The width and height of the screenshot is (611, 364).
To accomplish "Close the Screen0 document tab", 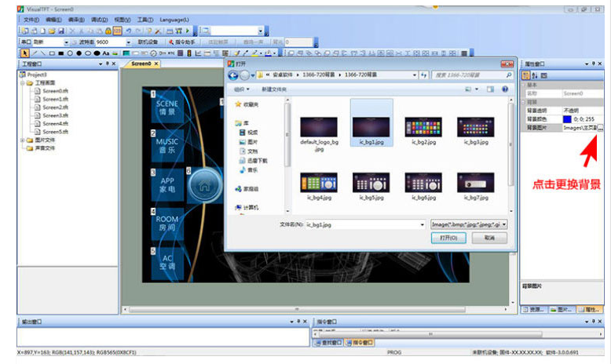I will [x=156, y=64].
